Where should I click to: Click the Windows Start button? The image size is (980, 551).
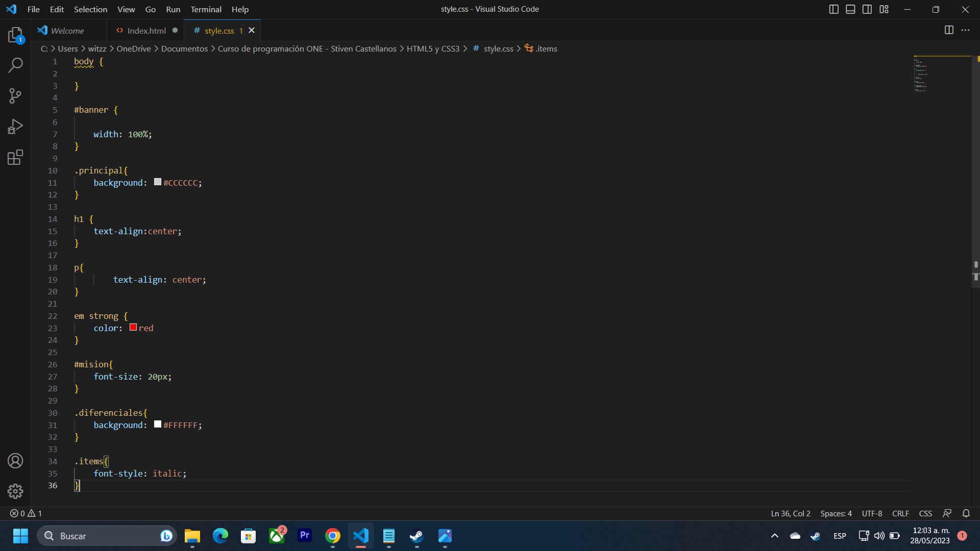[20, 536]
